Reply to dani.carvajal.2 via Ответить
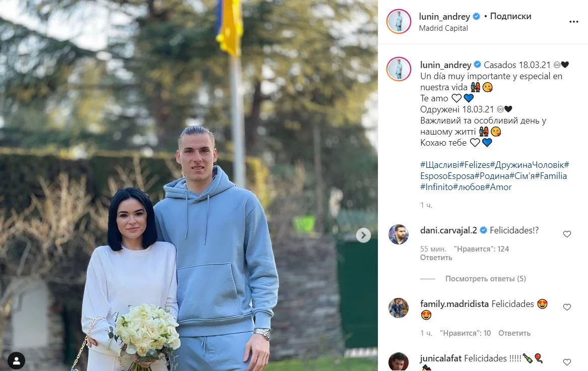The height and width of the screenshot is (371, 588). coord(436,258)
